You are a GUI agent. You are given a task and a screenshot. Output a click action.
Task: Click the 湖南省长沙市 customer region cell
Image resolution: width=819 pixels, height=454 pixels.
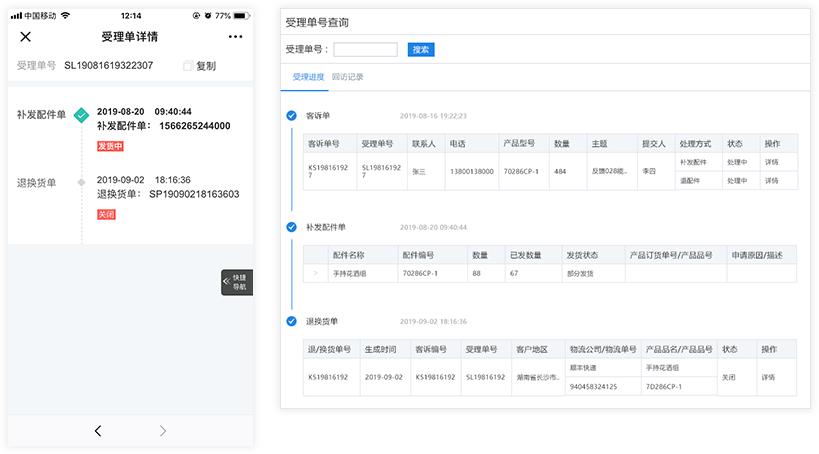click(x=538, y=377)
